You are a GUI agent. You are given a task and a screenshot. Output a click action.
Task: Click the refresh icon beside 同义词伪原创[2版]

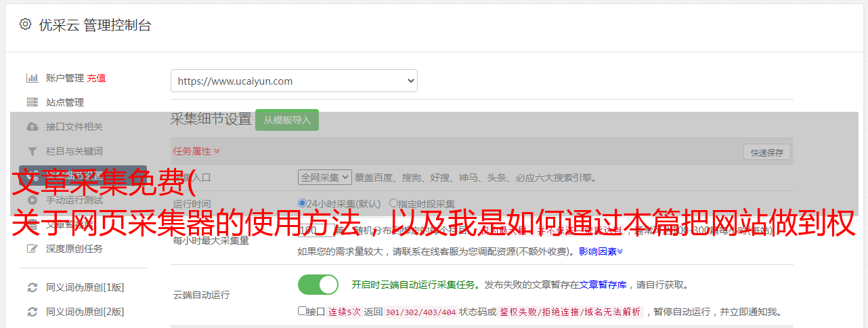click(32, 312)
